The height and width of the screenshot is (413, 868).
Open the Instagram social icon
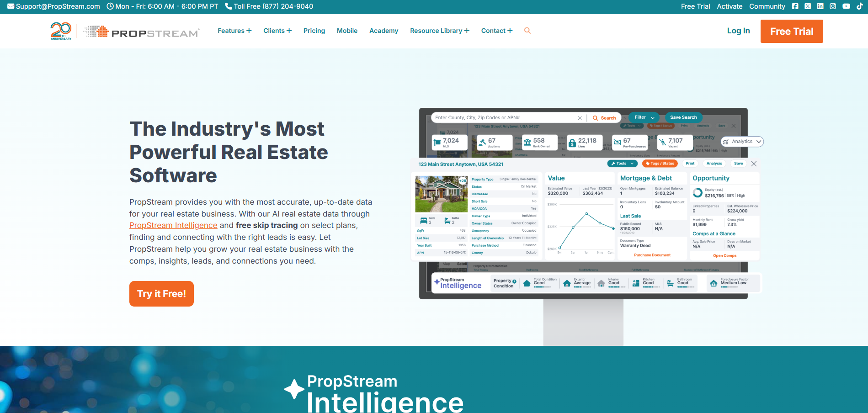click(x=833, y=6)
